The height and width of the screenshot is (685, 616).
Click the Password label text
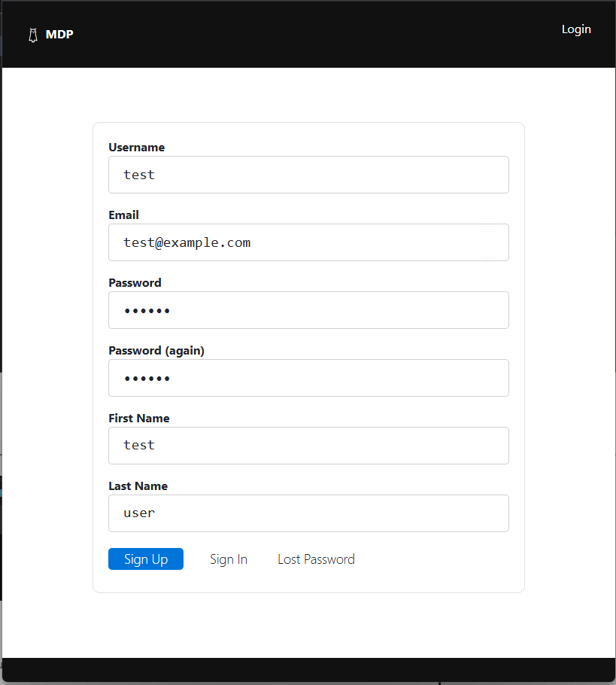(135, 283)
